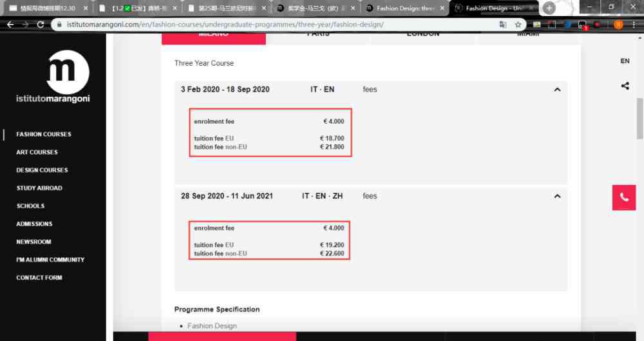Click the red phone call button
The width and height of the screenshot is (644, 341).
(x=624, y=197)
